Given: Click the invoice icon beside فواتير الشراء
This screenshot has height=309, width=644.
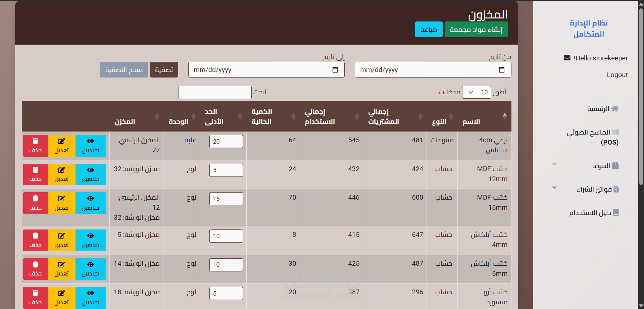Looking at the screenshot, I should pos(616,189).
